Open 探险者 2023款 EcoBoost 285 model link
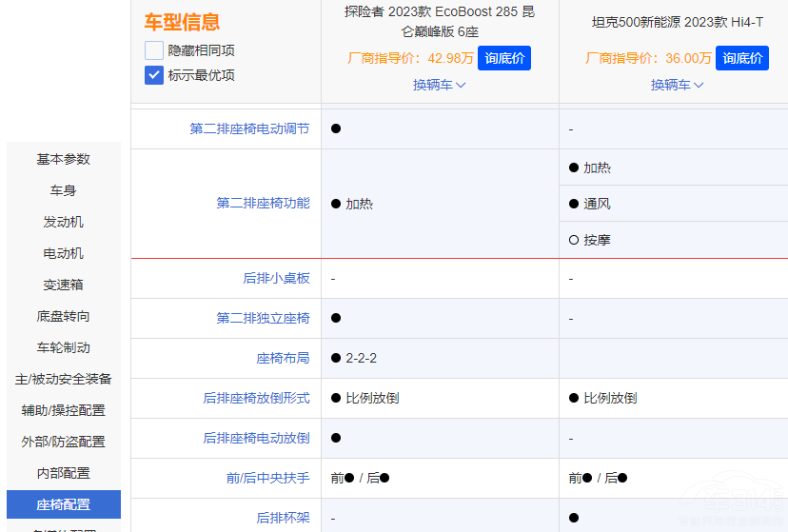Viewport: 788px width, 532px height. point(439,22)
